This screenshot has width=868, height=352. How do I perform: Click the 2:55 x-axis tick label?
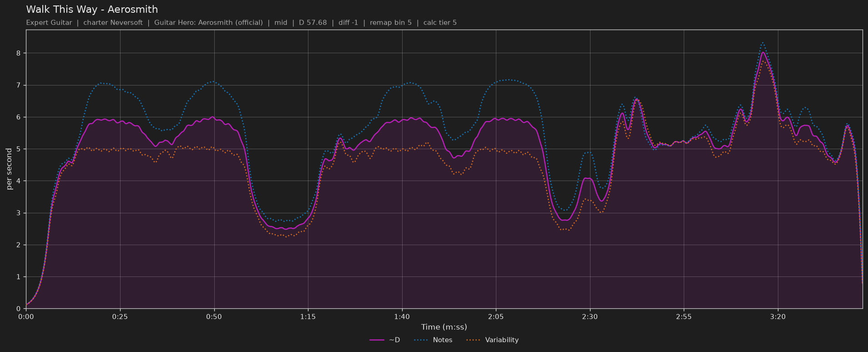[x=684, y=317]
